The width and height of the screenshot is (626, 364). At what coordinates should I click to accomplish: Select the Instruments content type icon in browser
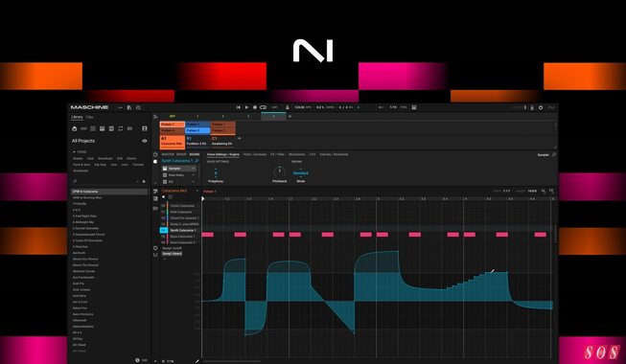coord(102,128)
